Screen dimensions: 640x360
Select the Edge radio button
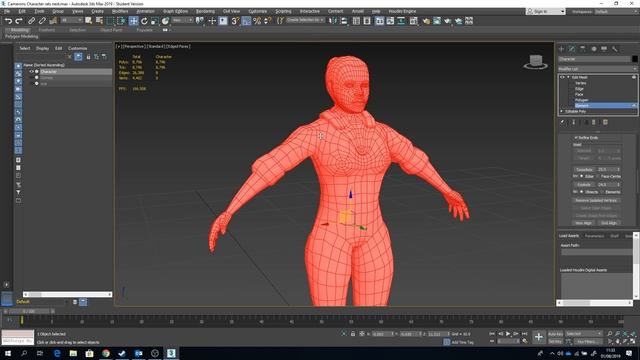(582, 176)
